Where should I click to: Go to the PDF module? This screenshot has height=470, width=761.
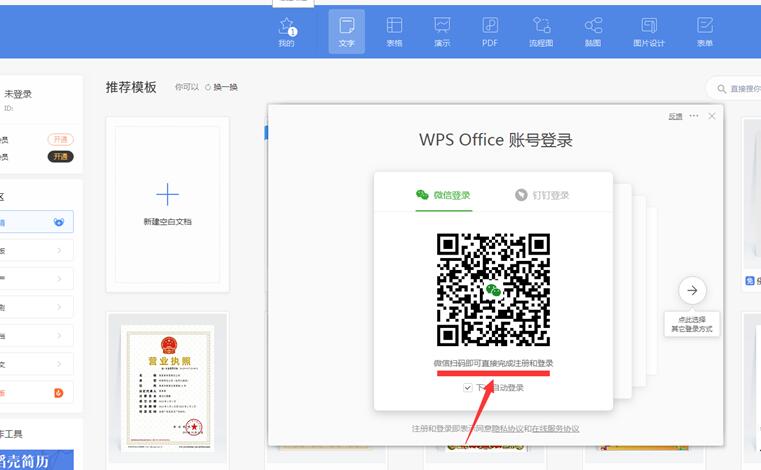tap(490, 32)
